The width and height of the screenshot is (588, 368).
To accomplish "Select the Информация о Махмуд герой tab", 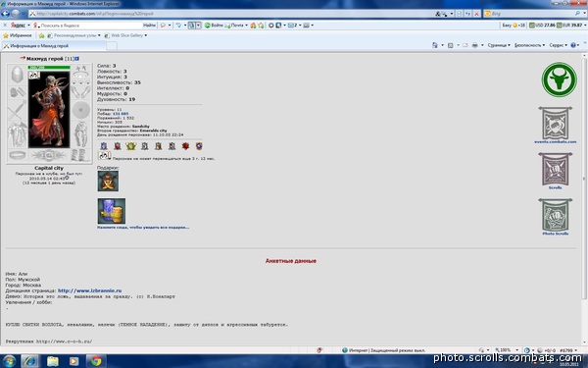I will click(x=54, y=46).
